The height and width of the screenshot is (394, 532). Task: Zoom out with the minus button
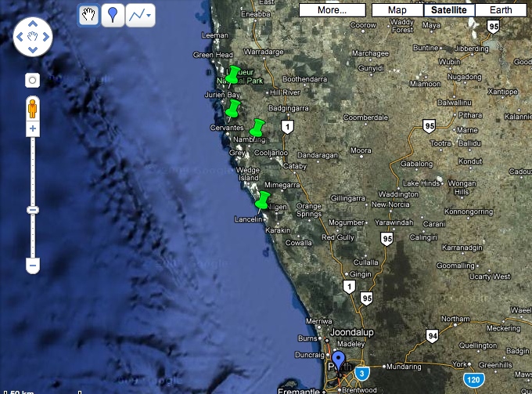tap(32, 266)
